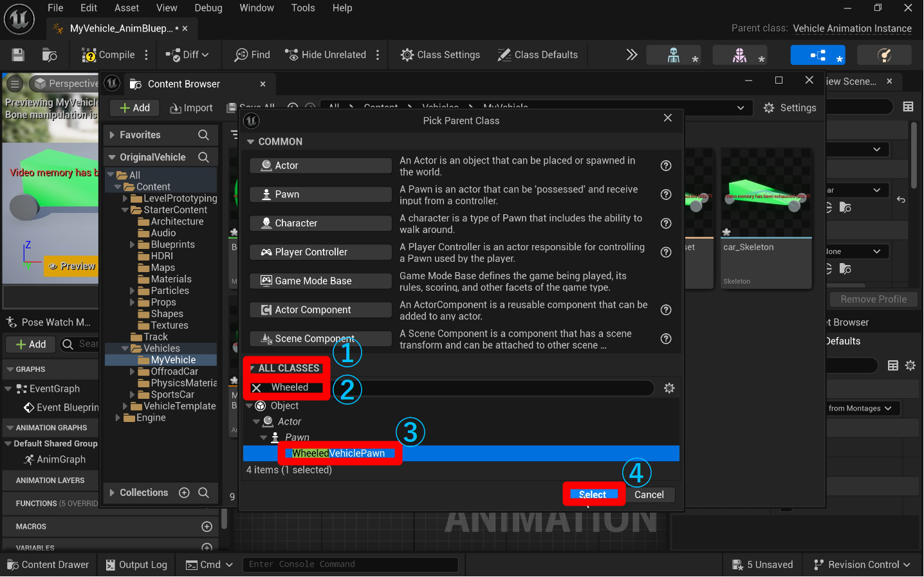Select the LevelPrototyping folder
This screenshot has height=577, width=924.
[x=180, y=198]
